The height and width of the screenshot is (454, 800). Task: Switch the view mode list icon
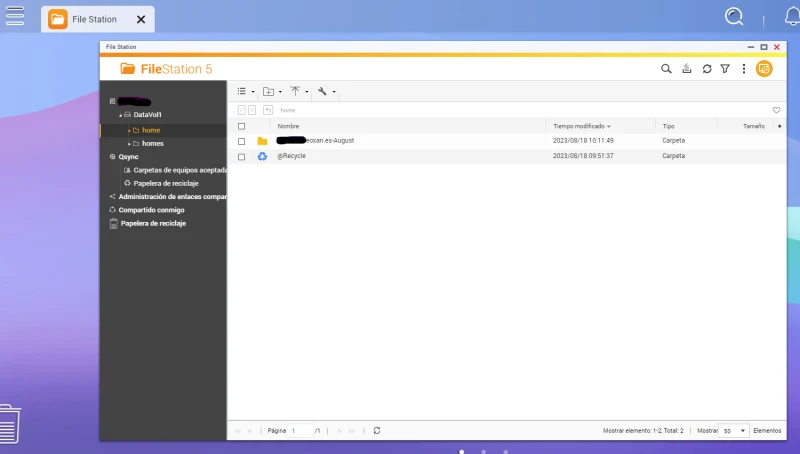coord(242,91)
